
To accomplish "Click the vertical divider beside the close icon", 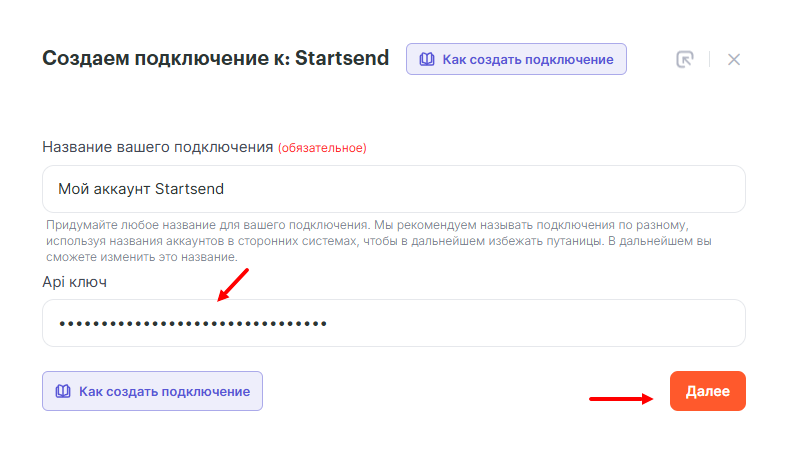I will coord(709,59).
